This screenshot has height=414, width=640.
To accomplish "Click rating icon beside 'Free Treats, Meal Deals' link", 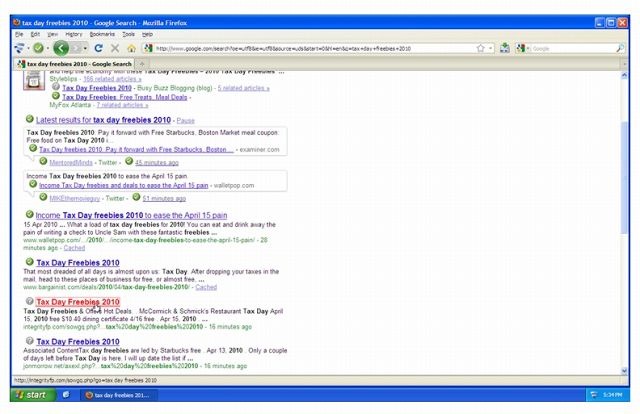I will point(56,96).
